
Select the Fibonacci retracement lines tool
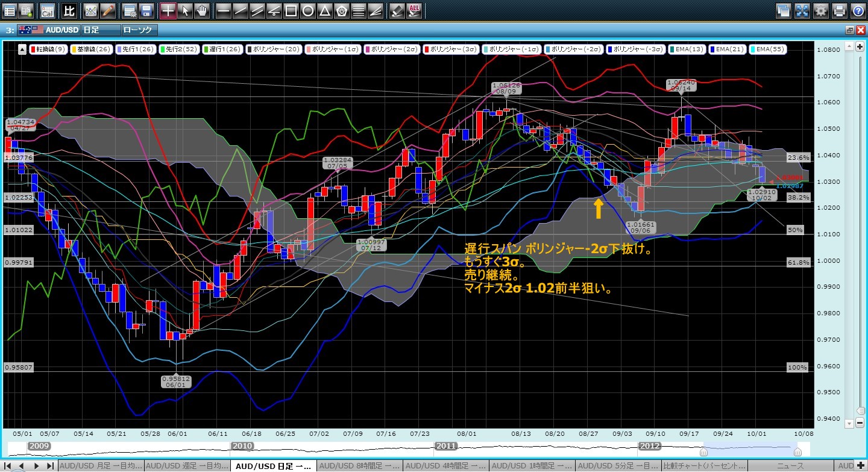[358, 10]
